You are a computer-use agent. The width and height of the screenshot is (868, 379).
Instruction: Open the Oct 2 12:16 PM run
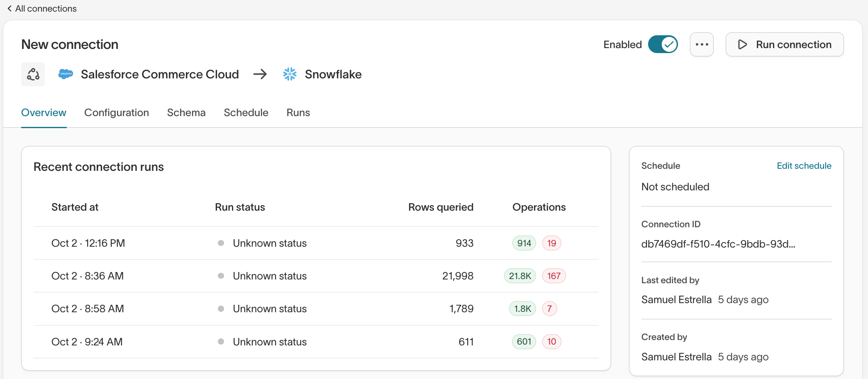pyautogui.click(x=88, y=243)
